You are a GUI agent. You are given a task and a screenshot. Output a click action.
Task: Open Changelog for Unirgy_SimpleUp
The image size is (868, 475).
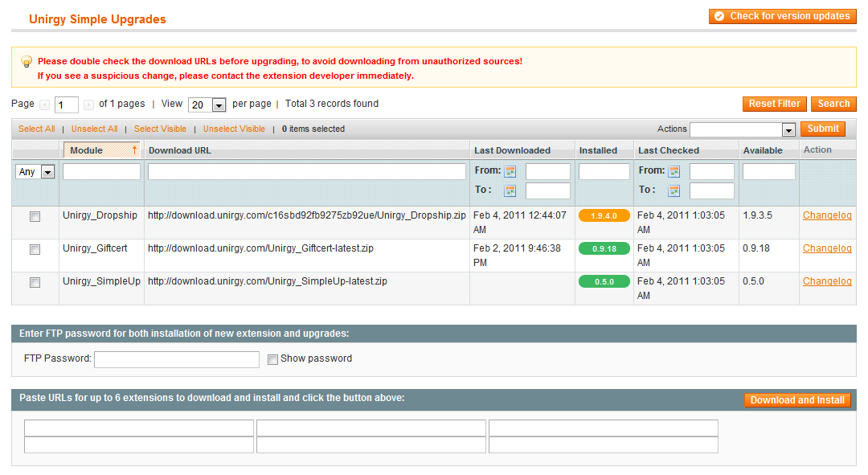pos(827,281)
